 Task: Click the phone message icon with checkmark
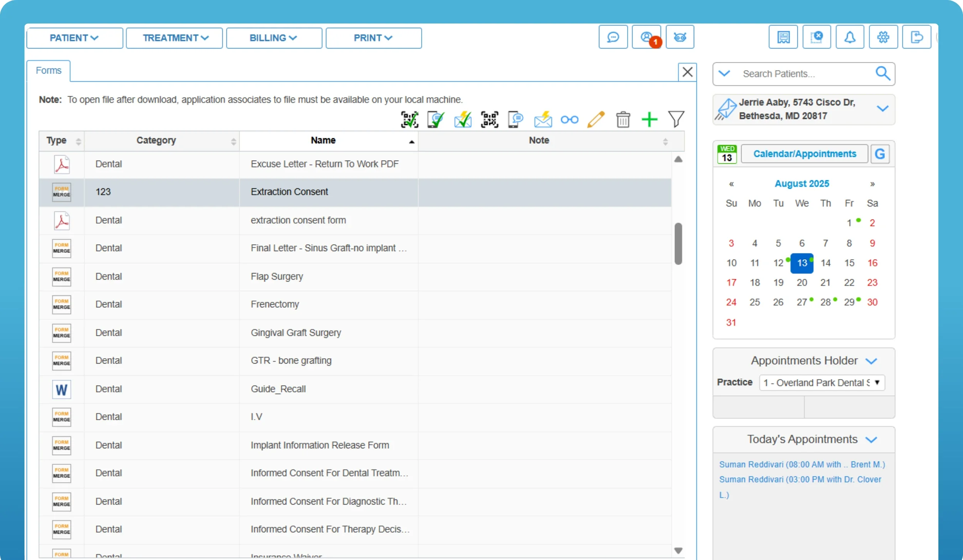click(x=436, y=119)
